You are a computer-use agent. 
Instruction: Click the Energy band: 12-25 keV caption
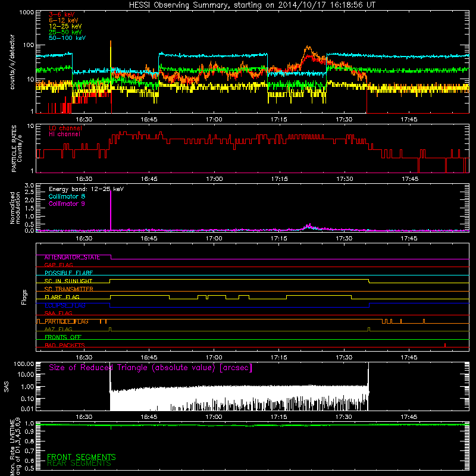click(86, 189)
